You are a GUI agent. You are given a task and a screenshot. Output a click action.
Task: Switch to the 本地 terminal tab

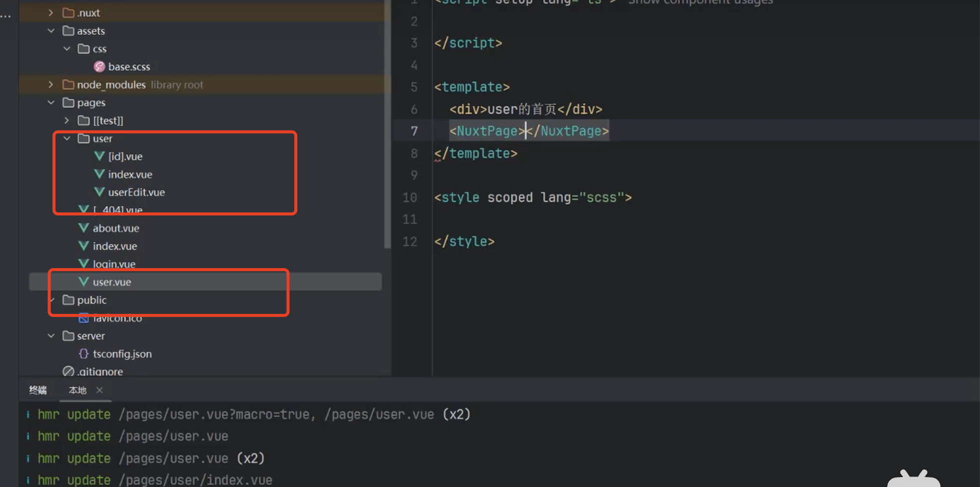78,390
